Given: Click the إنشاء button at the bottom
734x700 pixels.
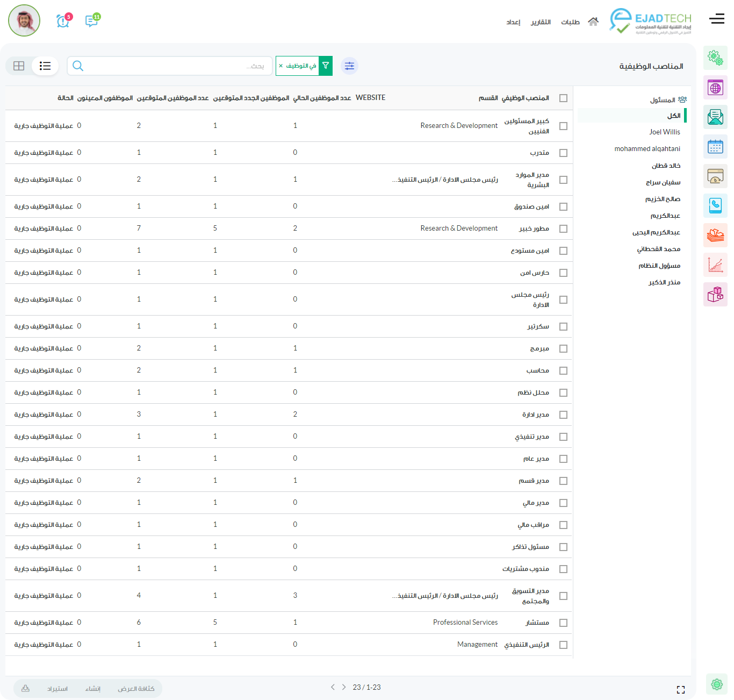Looking at the screenshot, I should [93, 689].
